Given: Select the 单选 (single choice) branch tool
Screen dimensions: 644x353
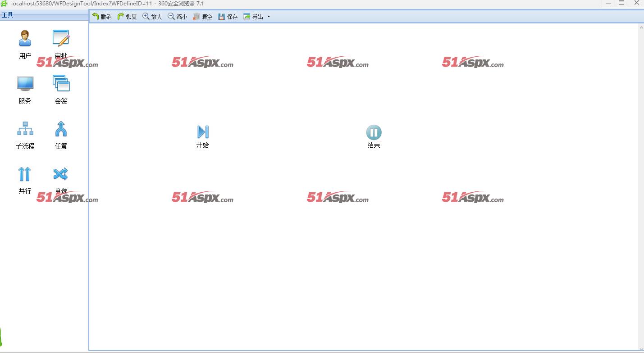Looking at the screenshot, I should (61, 180).
